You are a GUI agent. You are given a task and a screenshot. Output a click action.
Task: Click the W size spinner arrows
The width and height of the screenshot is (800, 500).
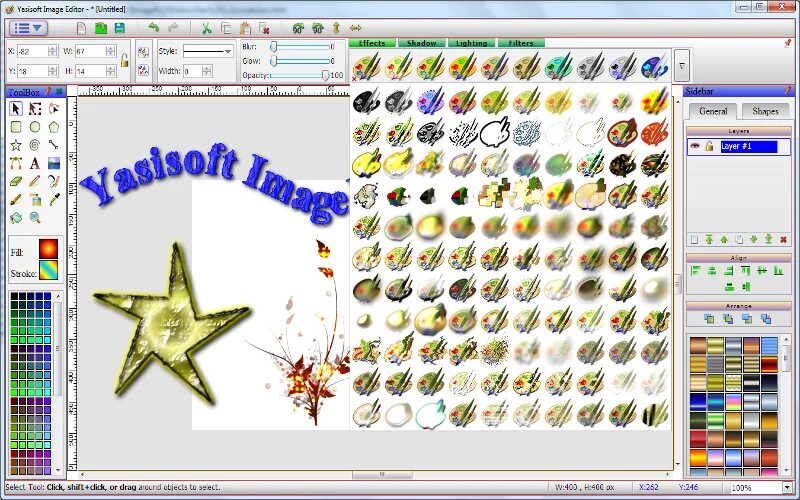(110, 51)
